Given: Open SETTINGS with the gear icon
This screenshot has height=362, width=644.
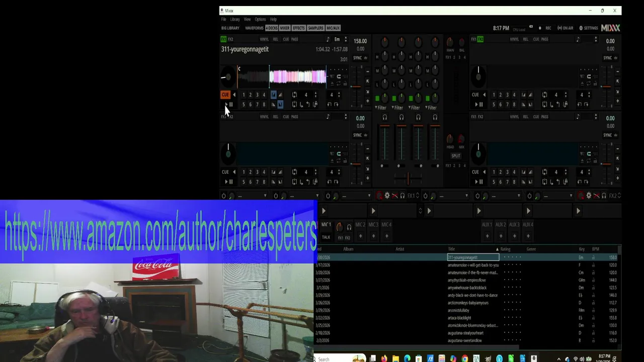Looking at the screenshot, I should [588, 28].
